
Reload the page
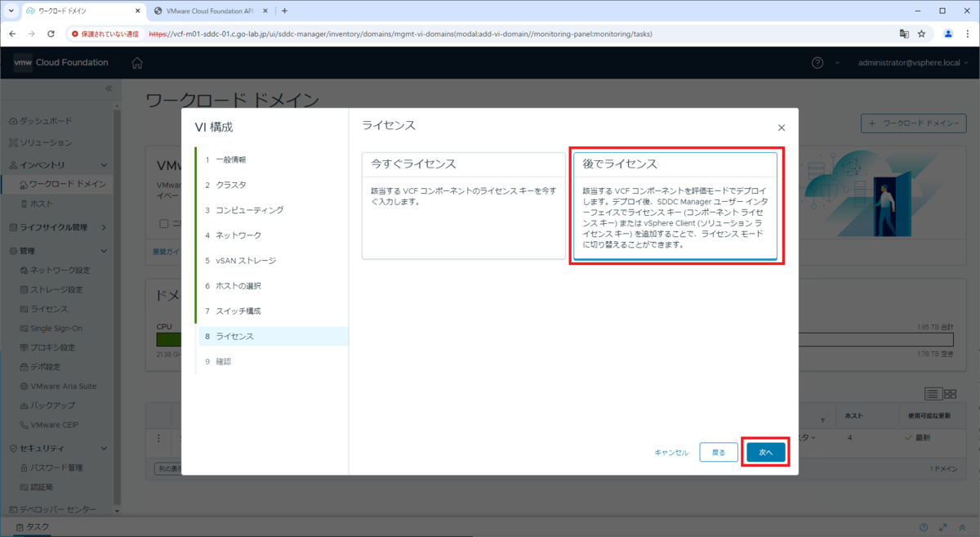click(51, 34)
